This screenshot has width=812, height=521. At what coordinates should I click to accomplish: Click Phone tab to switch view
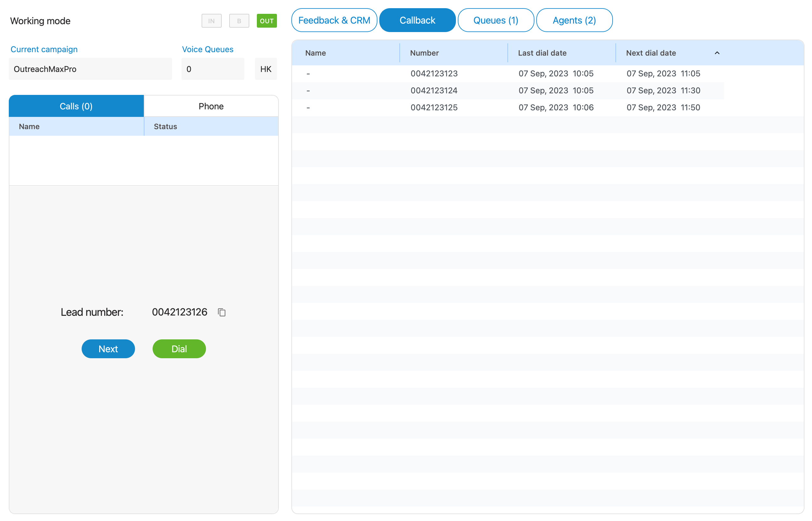click(x=211, y=106)
